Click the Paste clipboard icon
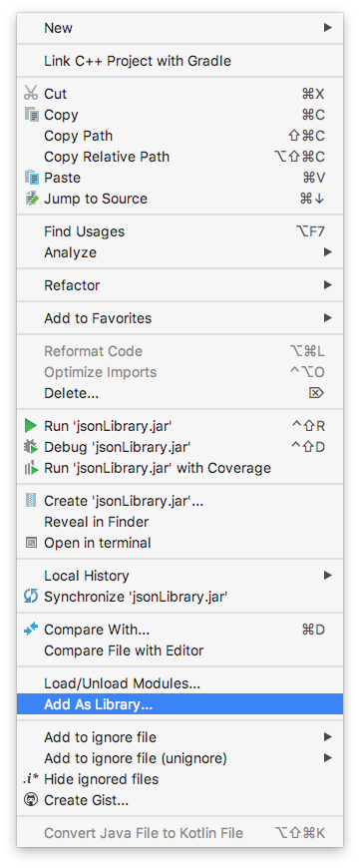 click(x=32, y=178)
